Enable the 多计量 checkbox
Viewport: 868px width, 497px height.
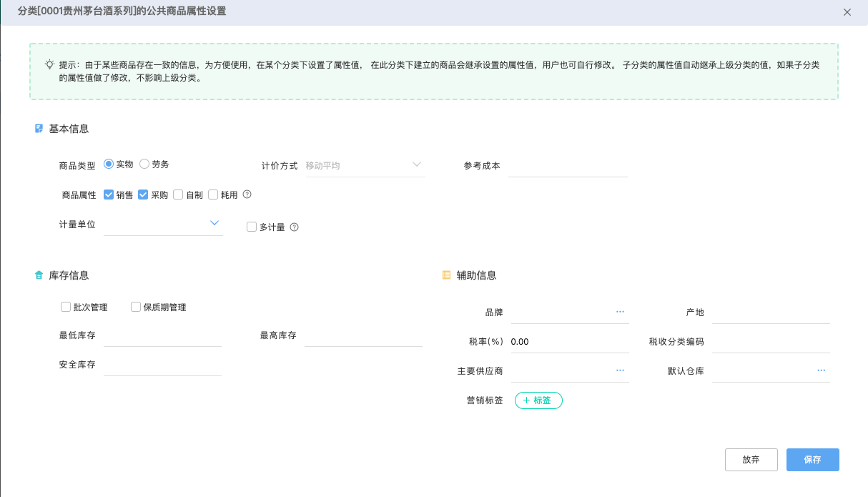252,227
